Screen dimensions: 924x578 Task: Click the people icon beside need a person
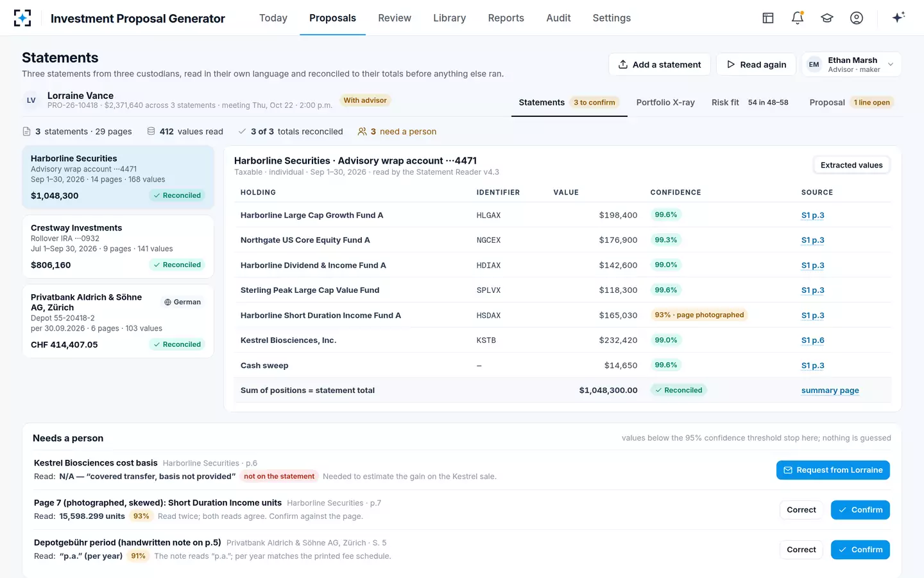click(x=362, y=132)
